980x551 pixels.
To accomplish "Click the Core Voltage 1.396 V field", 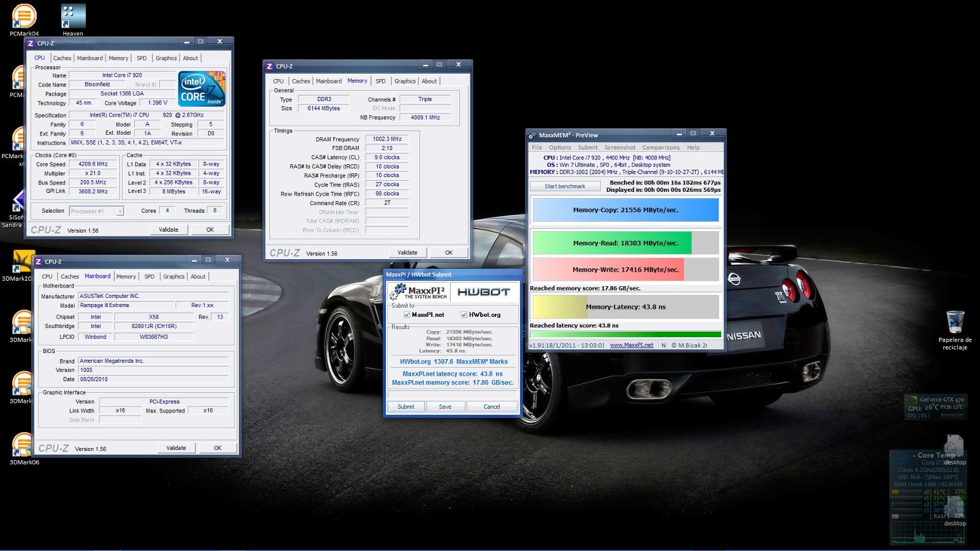I will [157, 103].
